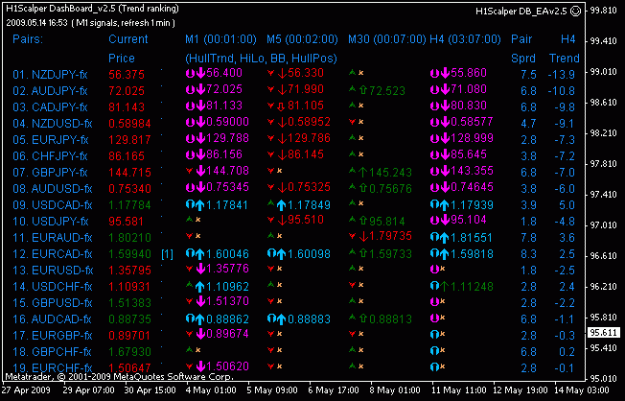This screenshot has width=625, height=401.
Task: Select pair '09. USDCAD-fx'
Action: [52, 205]
